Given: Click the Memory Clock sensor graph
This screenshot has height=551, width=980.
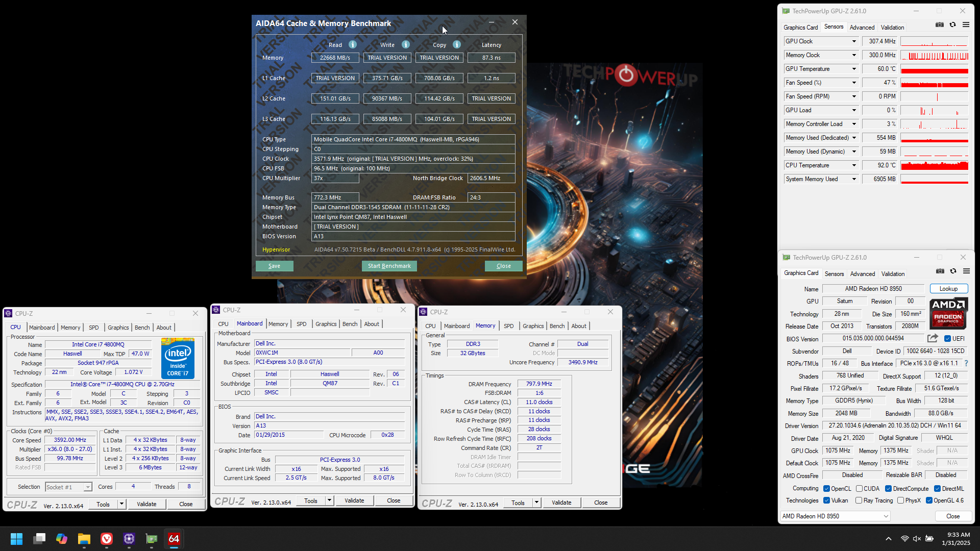Looking at the screenshot, I should pos(935,55).
